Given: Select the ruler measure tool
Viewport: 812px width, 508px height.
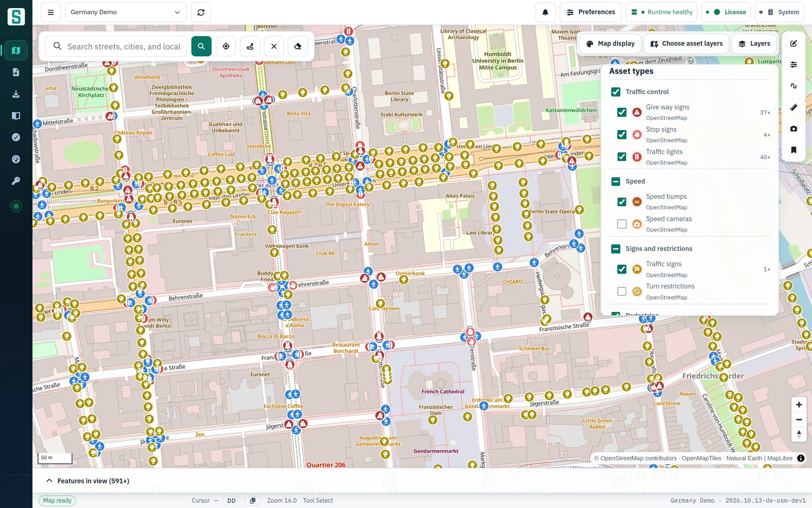Looking at the screenshot, I should tap(794, 107).
